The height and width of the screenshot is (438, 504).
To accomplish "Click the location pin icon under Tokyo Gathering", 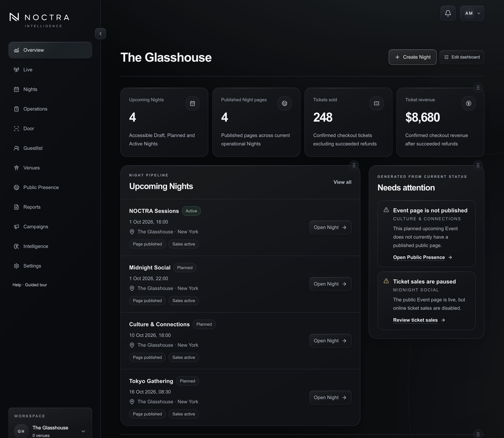I will (132, 402).
